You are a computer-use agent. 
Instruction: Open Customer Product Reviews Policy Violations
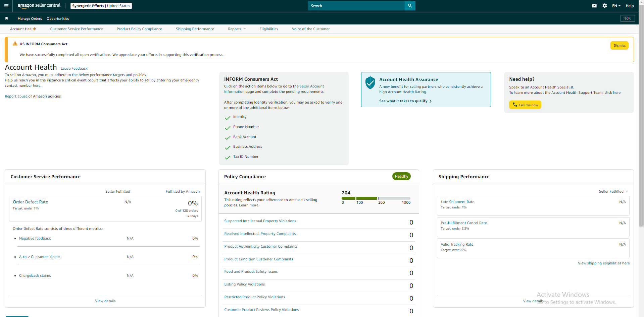(x=261, y=310)
